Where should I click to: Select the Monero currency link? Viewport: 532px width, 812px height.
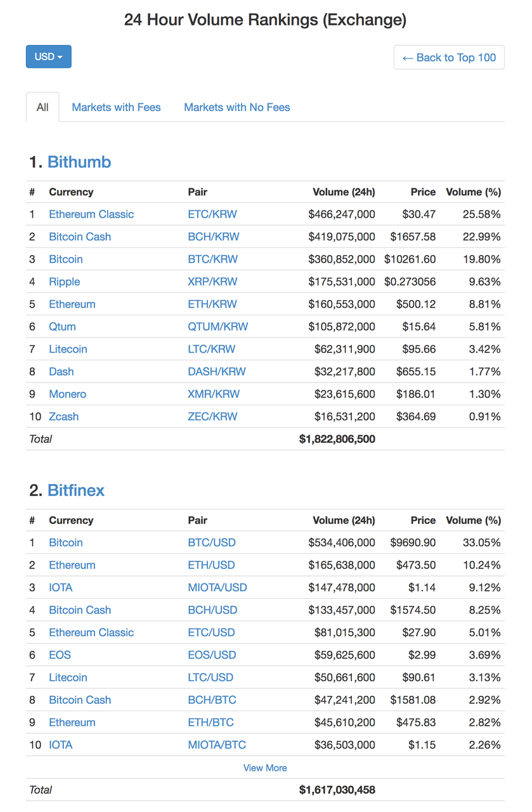(x=67, y=394)
